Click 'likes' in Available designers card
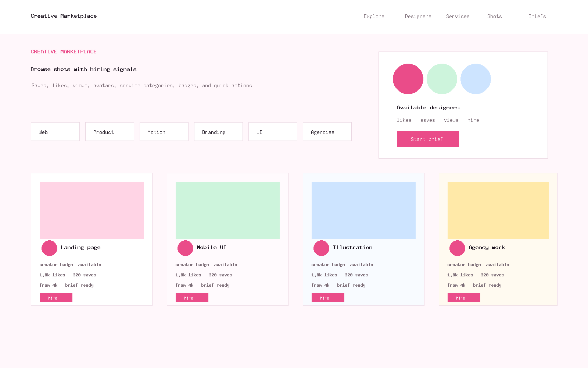This screenshot has width=588, height=368. tap(404, 120)
